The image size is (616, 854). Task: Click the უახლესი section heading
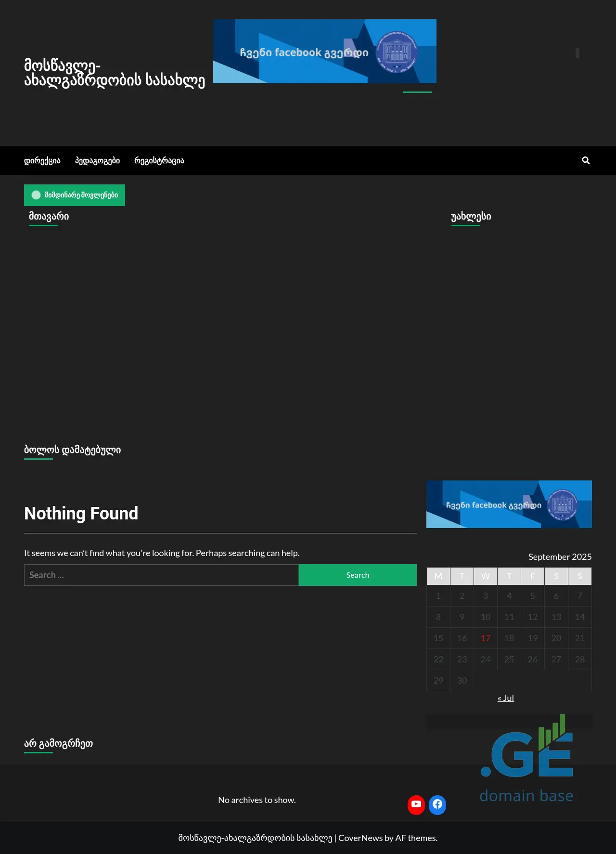[x=471, y=217]
